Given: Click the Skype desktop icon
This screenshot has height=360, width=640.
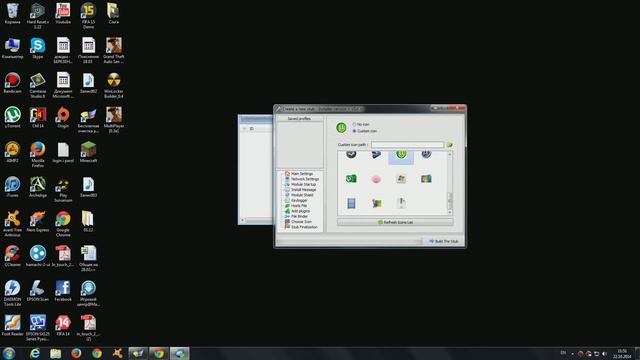Looking at the screenshot, I should [38, 48].
